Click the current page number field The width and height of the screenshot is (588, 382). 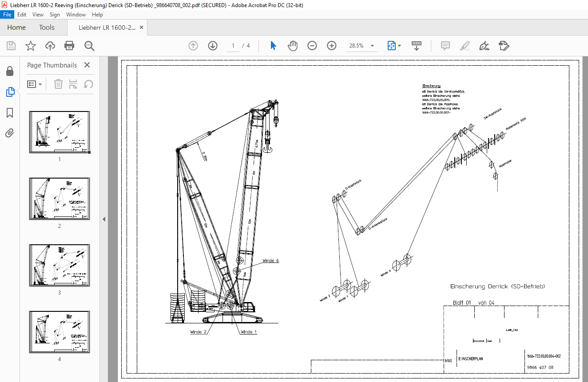pos(234,46)
